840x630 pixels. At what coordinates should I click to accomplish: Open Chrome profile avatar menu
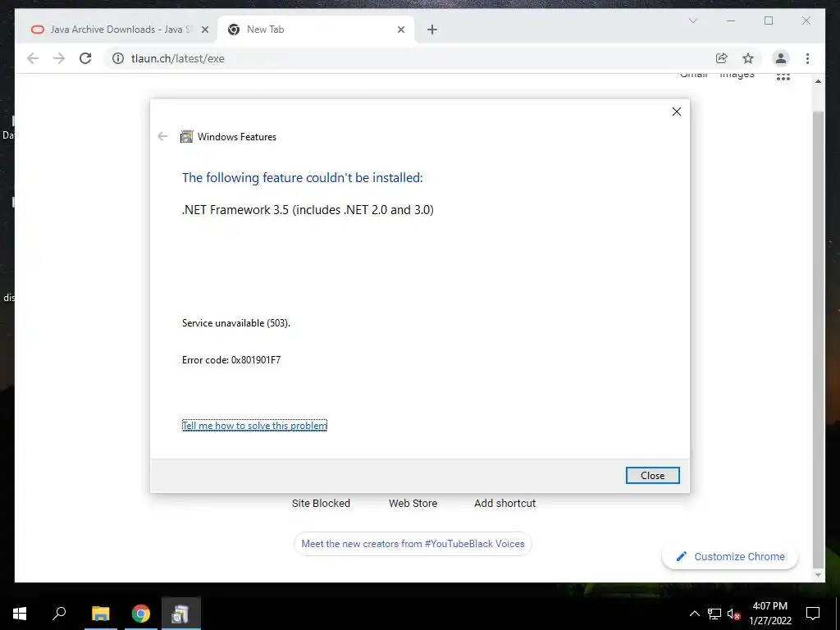(x=781, y=58)
